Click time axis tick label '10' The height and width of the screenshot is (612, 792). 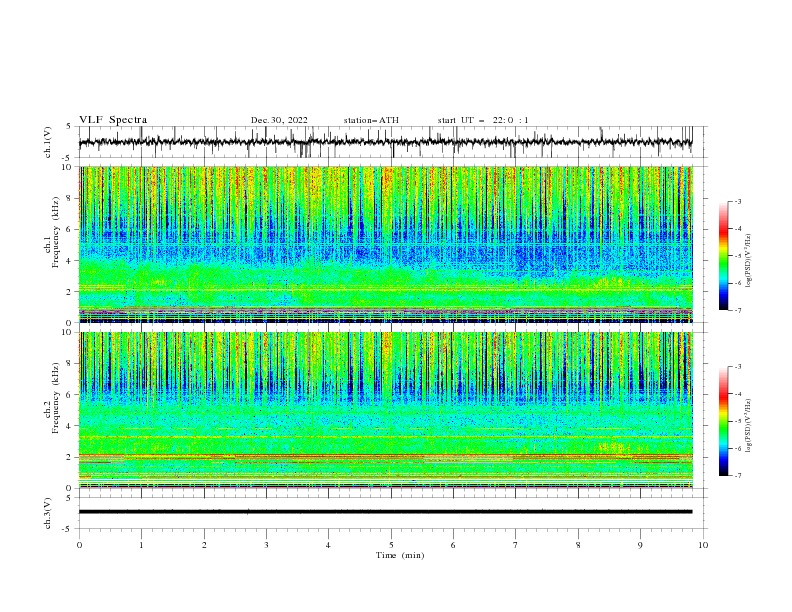click(703, 545)
